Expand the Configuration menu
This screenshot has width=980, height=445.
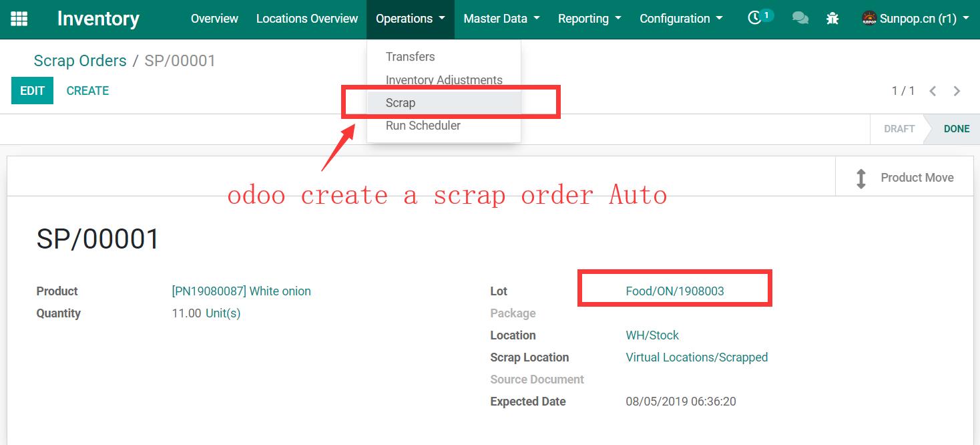(681, 19)
